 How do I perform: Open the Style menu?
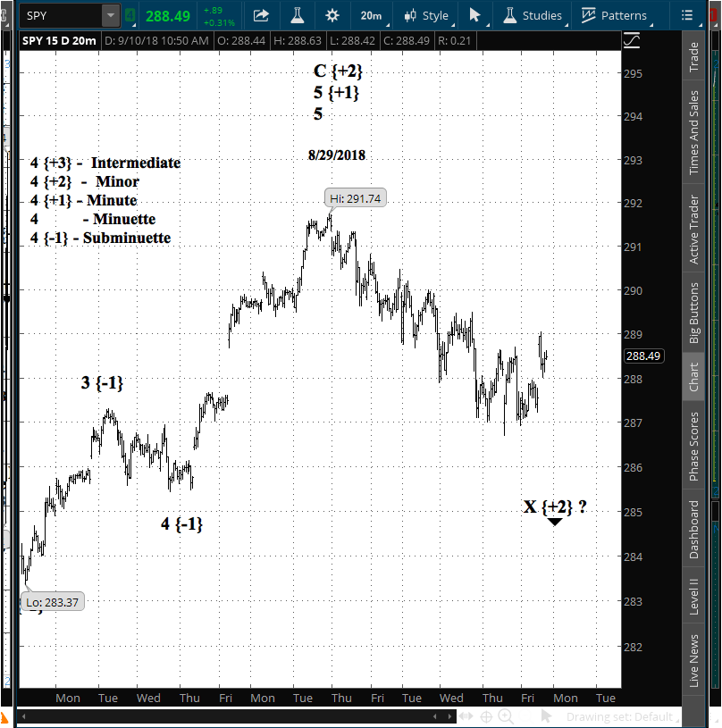pos(426,15)
